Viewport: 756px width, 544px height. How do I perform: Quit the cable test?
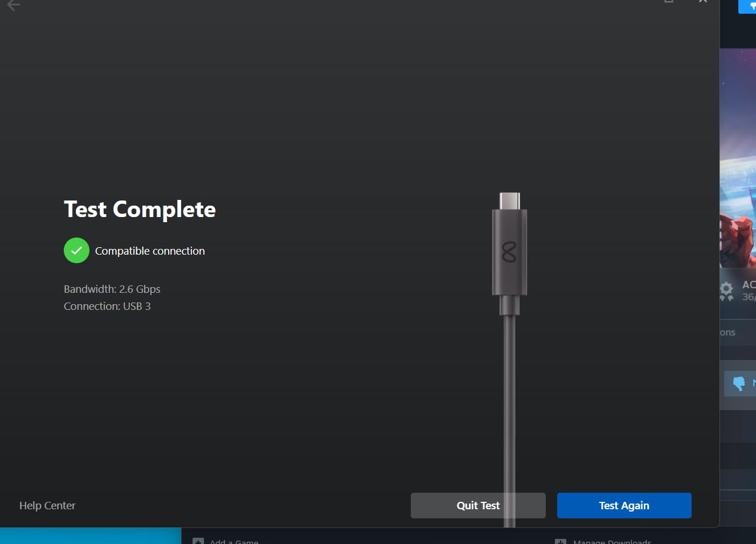[478, 505]
